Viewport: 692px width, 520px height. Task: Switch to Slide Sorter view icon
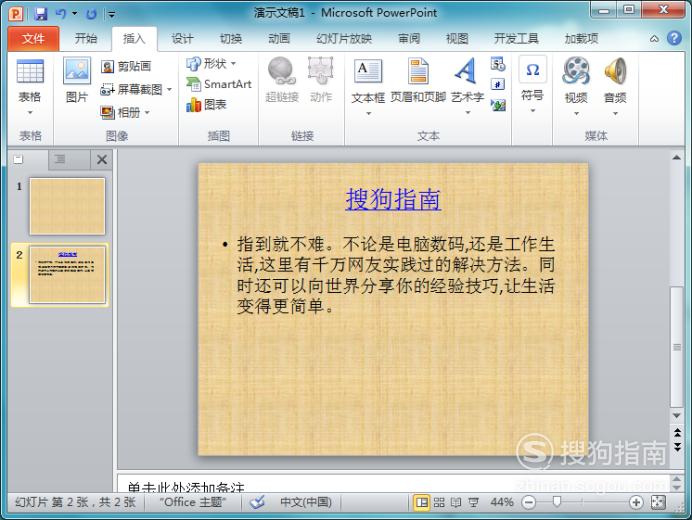(x=439, y=502)
